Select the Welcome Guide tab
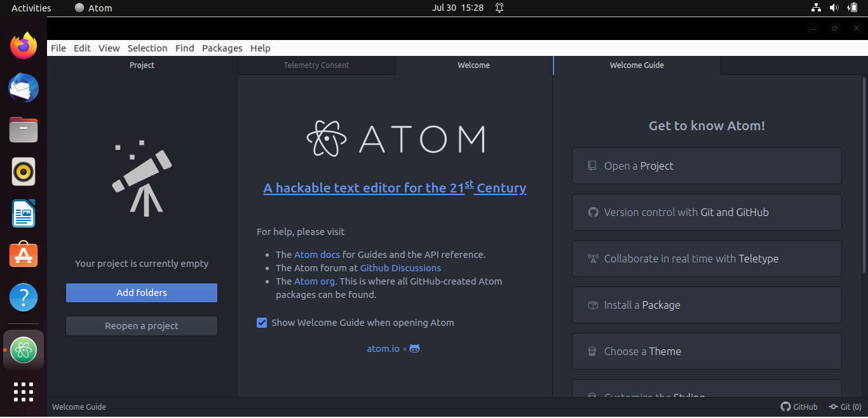 [x=637, y=65]
